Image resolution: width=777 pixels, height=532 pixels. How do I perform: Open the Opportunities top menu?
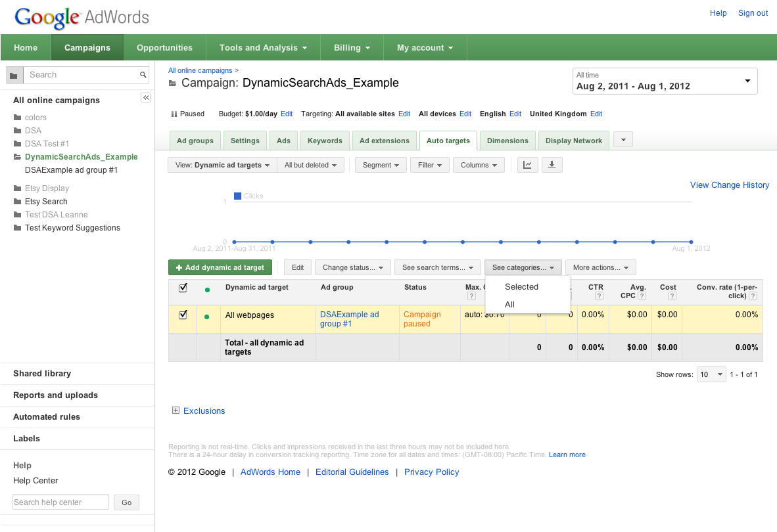164,47
